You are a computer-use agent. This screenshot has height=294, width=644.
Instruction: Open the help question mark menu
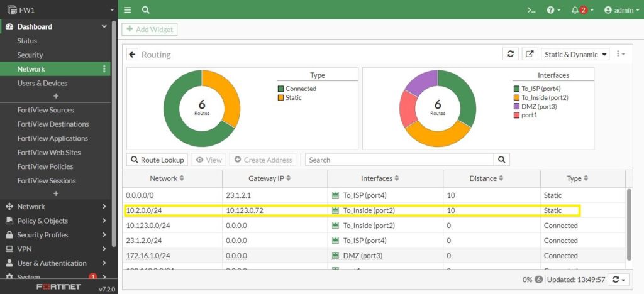[x=550, y=10]
